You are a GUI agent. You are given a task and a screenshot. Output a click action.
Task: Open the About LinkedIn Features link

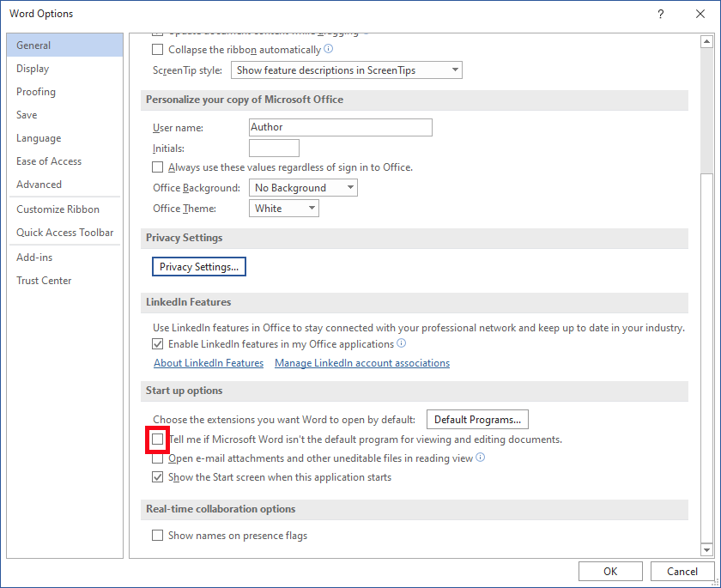pos(209,363)
